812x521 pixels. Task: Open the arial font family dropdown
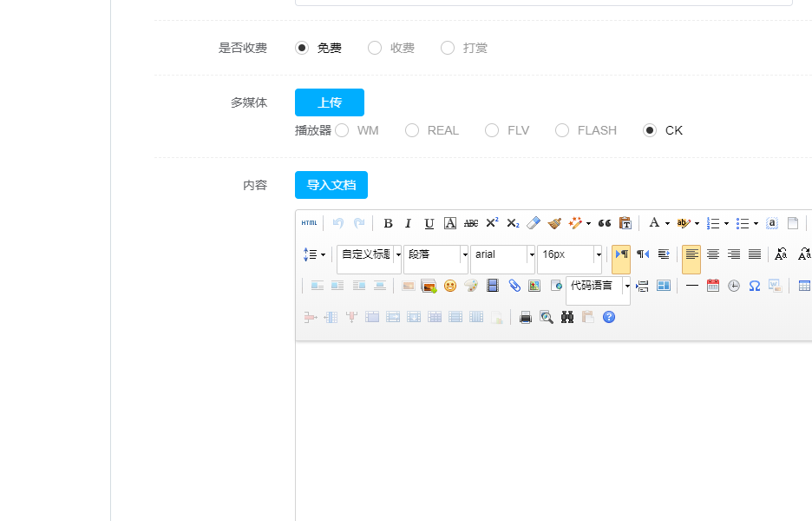502,254
